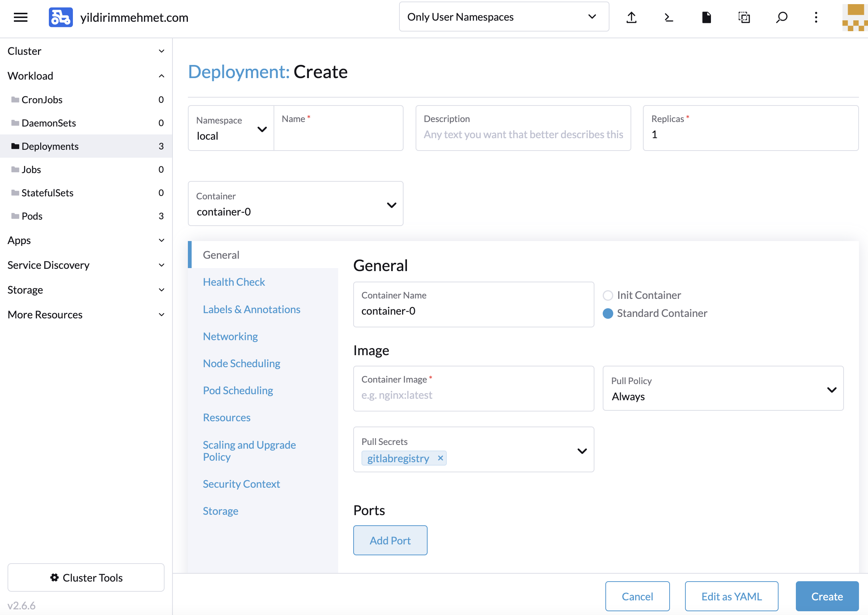868x615 pixels.
Task: Open Jobs in the sidebar
Action: 86,169
